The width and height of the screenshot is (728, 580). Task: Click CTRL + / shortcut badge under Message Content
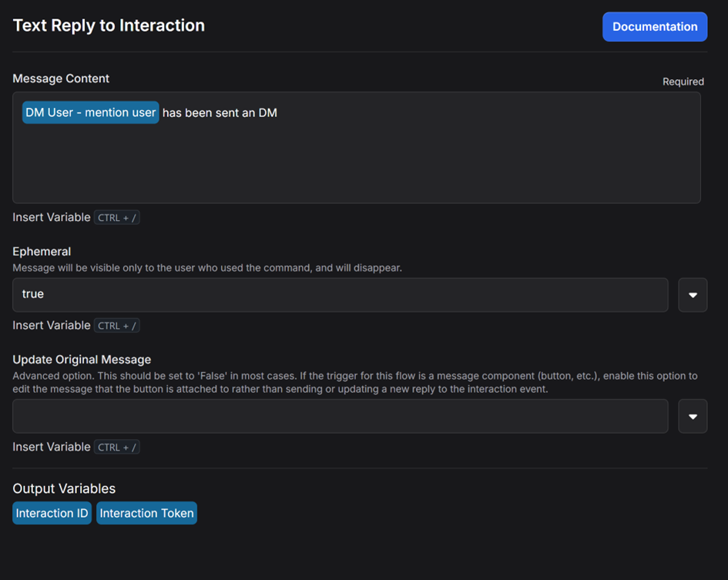coord(116,217)
